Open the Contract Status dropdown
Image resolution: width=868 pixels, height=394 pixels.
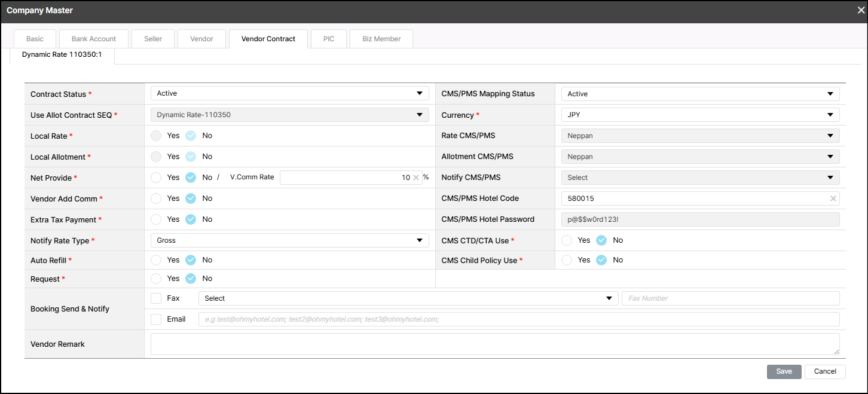point(289,93)
